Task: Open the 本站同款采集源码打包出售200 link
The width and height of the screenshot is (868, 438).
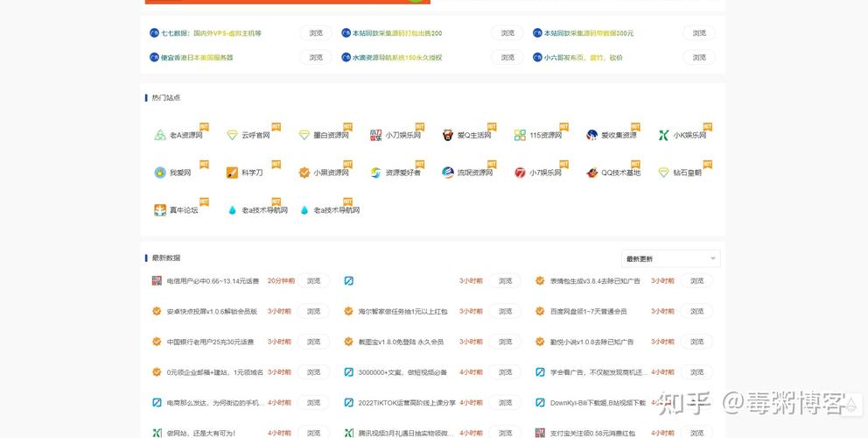Action: point(397,33)
